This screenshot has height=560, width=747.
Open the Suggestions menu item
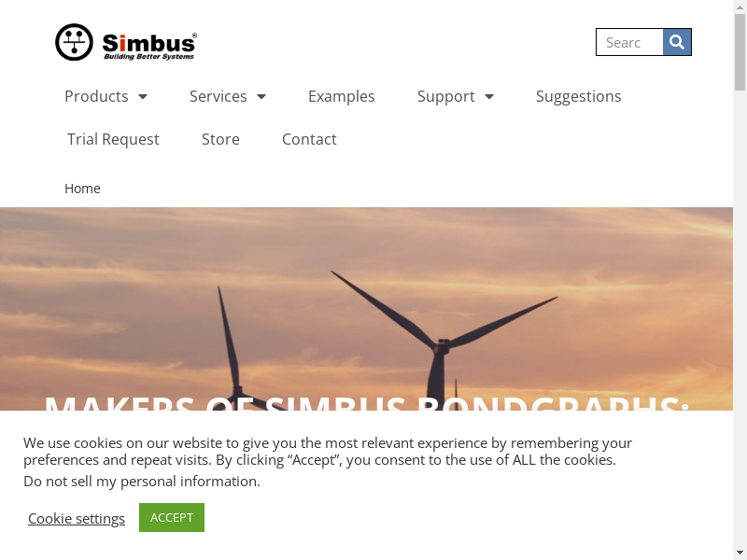coord(578,96)
